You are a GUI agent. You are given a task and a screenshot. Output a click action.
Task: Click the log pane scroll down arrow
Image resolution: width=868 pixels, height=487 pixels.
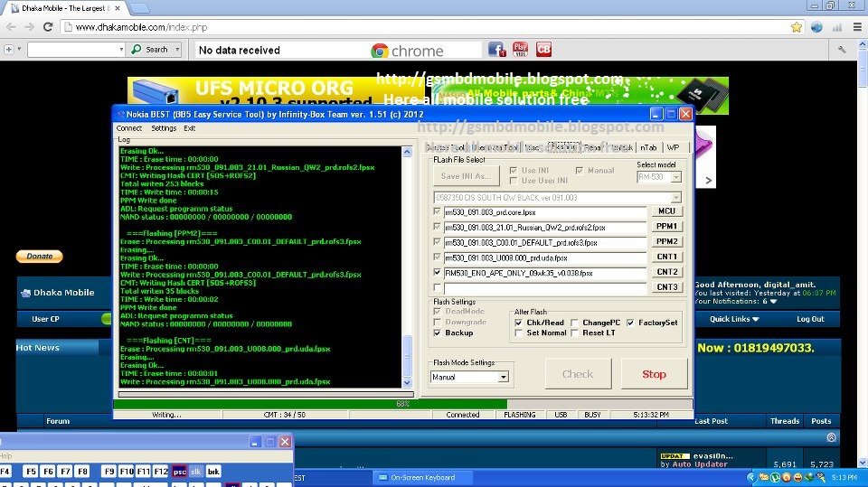pyautogui.click(x=407, y=382)
